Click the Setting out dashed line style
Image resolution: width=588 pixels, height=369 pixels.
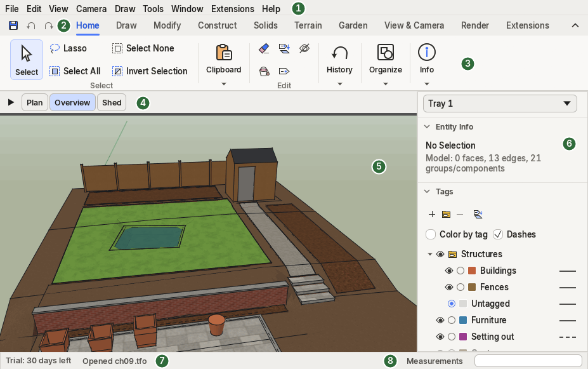point(567,337)
